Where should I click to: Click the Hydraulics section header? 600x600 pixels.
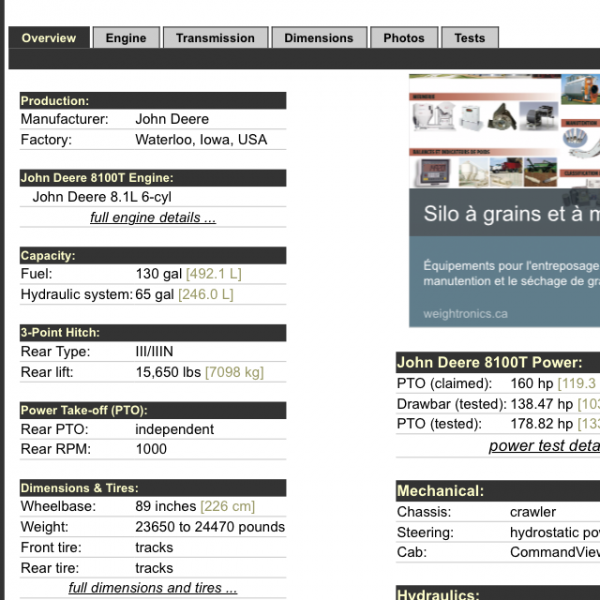[x=498, y=593]
